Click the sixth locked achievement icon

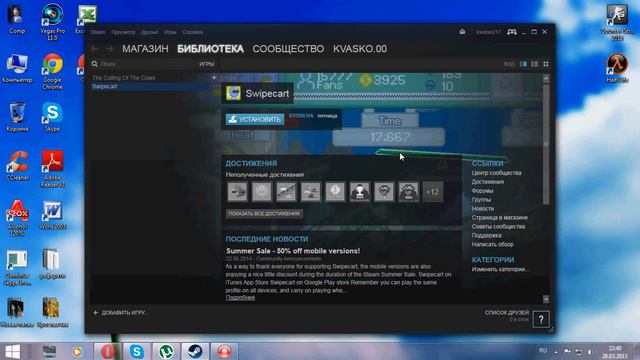pos(360,191)
